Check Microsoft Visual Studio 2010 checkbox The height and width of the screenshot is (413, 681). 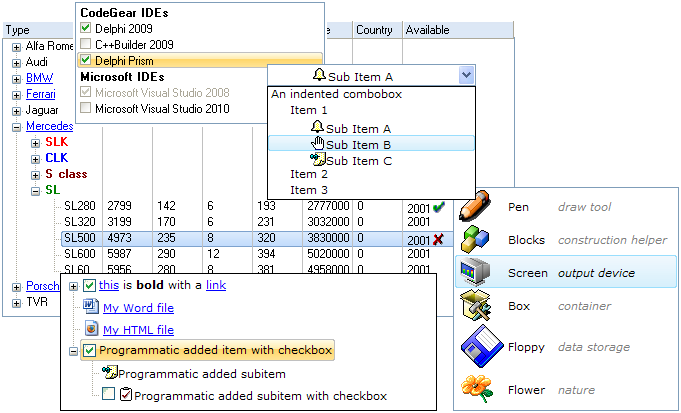pyautogui.click(x=86, y=108)
